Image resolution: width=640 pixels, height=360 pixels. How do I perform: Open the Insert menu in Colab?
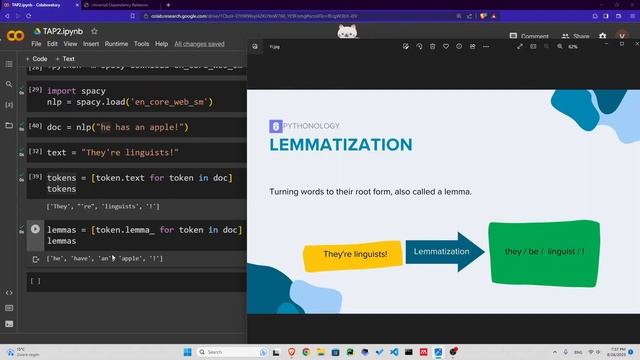[x=91, y=44]
